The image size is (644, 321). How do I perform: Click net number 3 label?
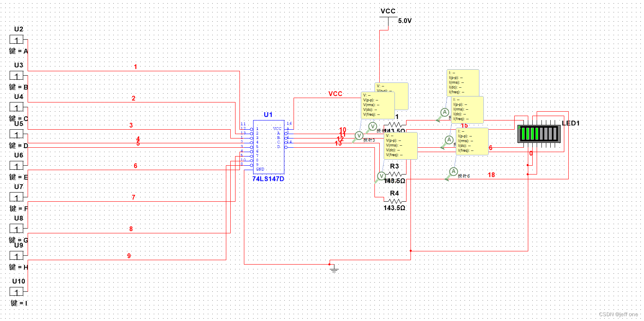click(131, 125)
